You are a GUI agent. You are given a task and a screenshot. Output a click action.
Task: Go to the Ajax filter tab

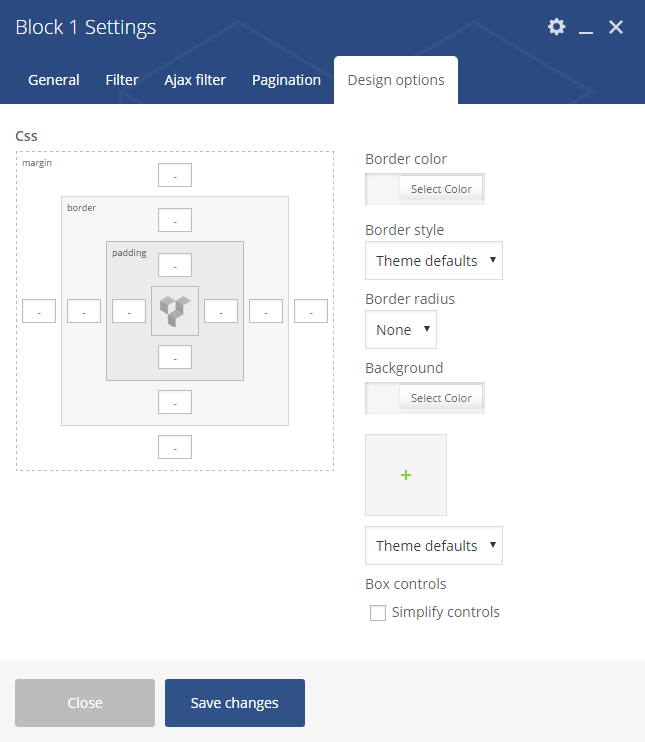tap(195, 80)
